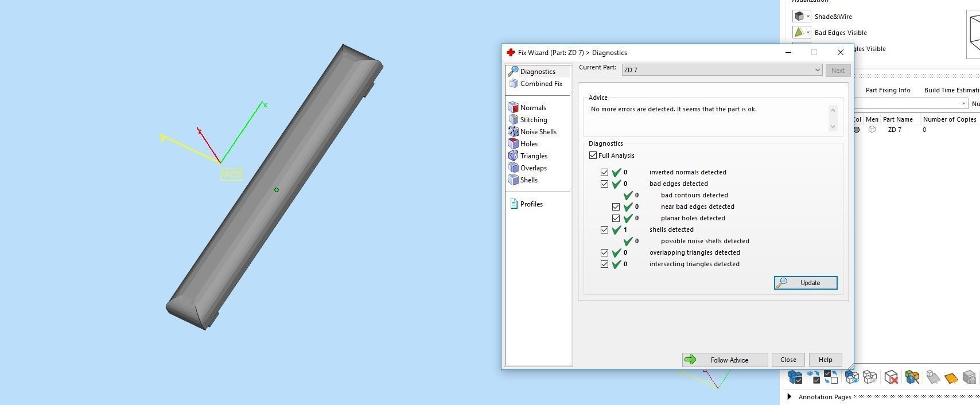Click the green center point on the part
This screenshot has width=980, height=405.
pyautogui.click(x=277, y=190)
